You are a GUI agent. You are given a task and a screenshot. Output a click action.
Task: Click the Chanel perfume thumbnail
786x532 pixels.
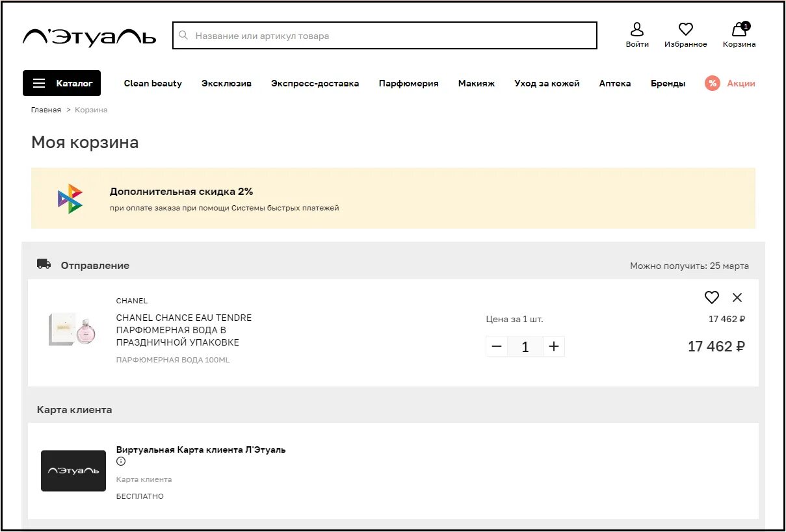click(72, 329)
